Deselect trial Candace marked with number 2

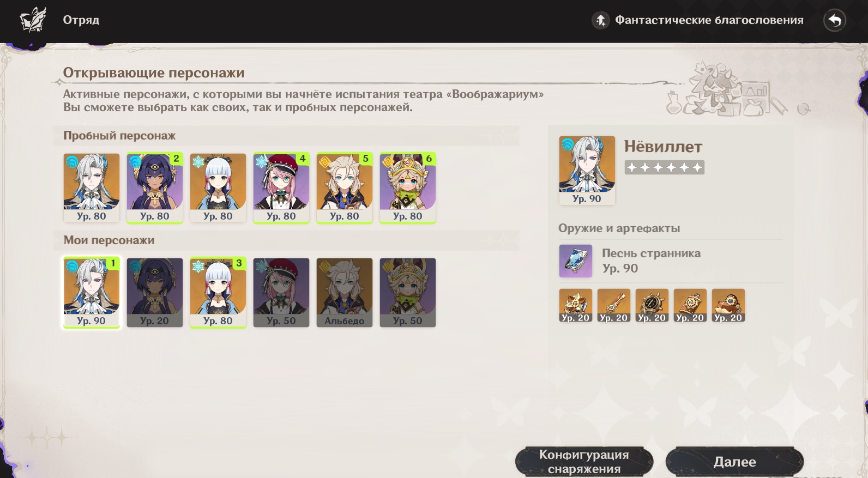[x=155, y=187]
